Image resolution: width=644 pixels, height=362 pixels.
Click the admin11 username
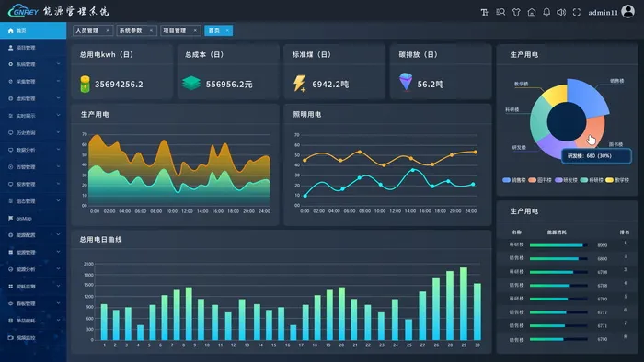click(603, 12)
